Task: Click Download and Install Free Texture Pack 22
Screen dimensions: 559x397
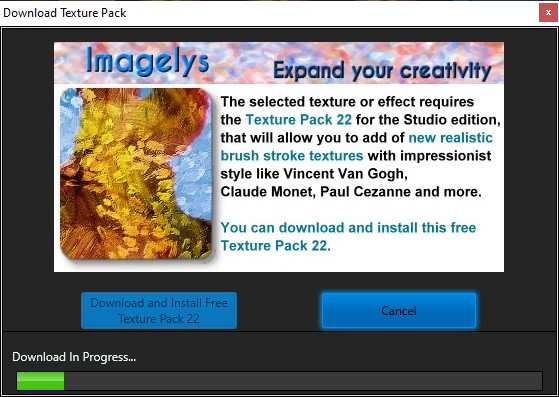Action: (159, 310)
